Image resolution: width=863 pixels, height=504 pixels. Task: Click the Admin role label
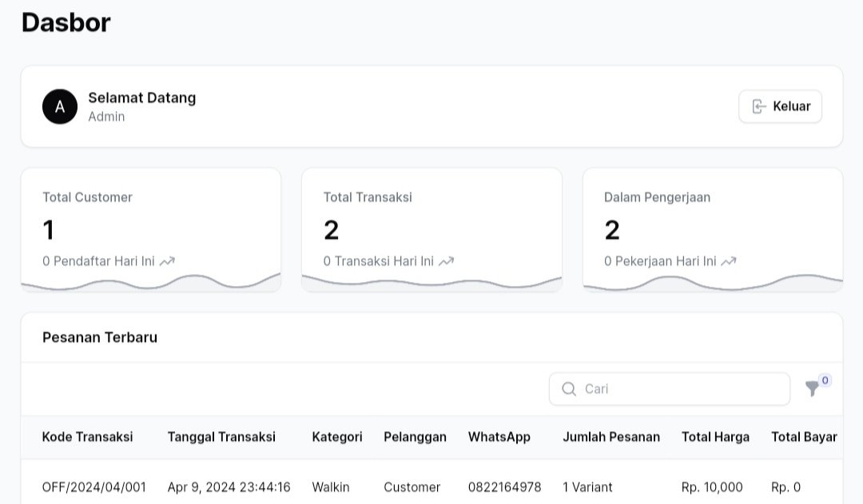(x=106, y=117)
